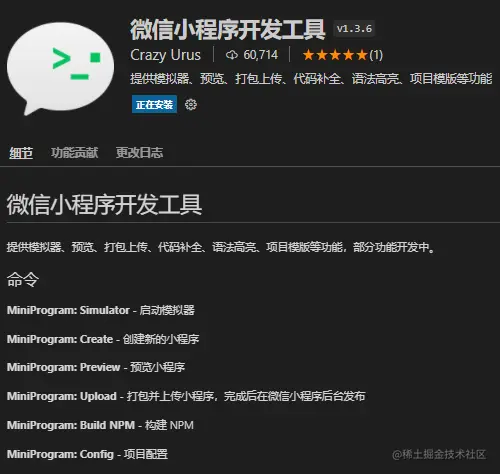Click the 正在安装 button
Viewport: 500px width, 474px height.
[154, 105]
